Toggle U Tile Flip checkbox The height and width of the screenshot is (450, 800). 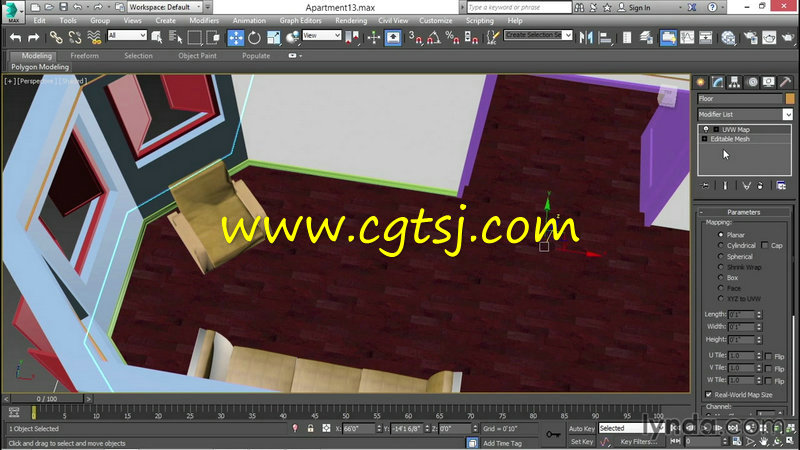click(x=768, y=356)
